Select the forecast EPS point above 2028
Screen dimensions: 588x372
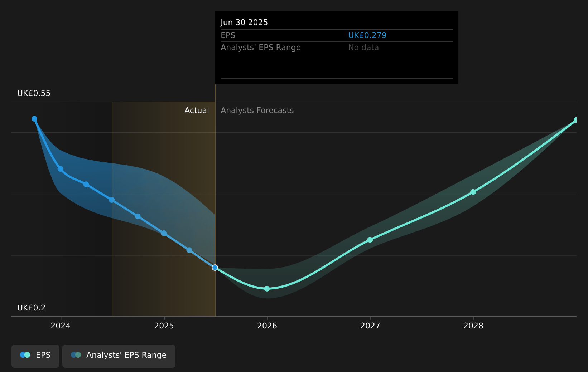coord(473,192)
